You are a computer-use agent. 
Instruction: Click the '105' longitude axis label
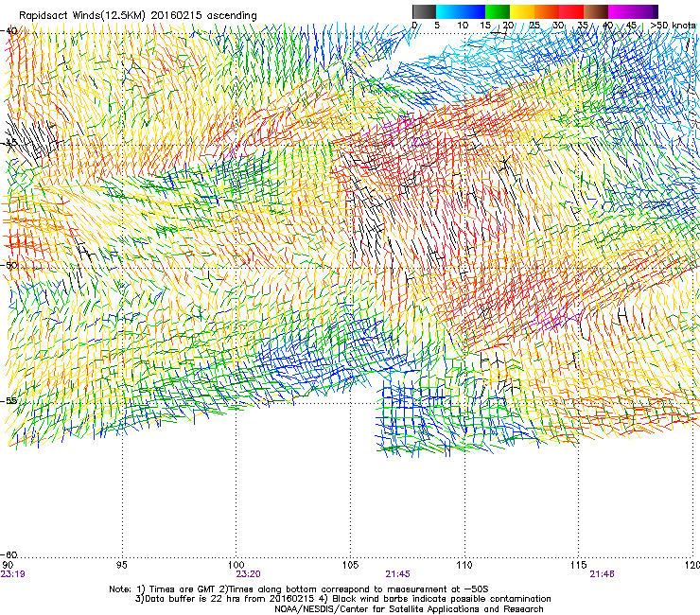tap(350, 566)
